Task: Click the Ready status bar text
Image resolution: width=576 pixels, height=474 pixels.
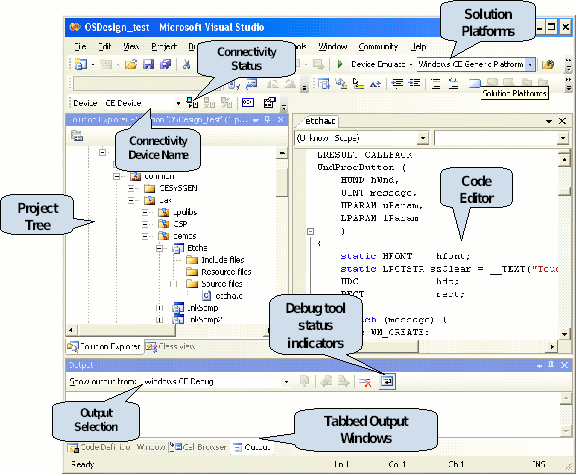Action: pyautogui.click(x=83, y=464)
